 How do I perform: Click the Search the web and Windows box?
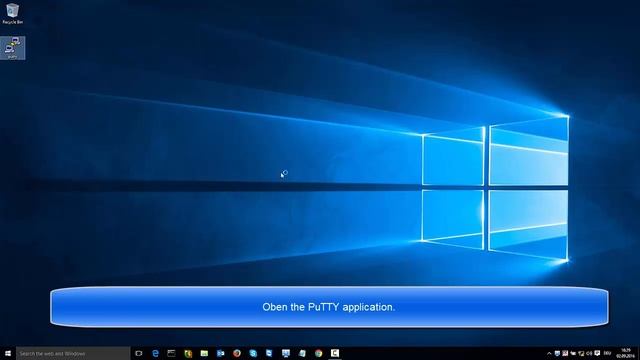[x=73, y=353]
